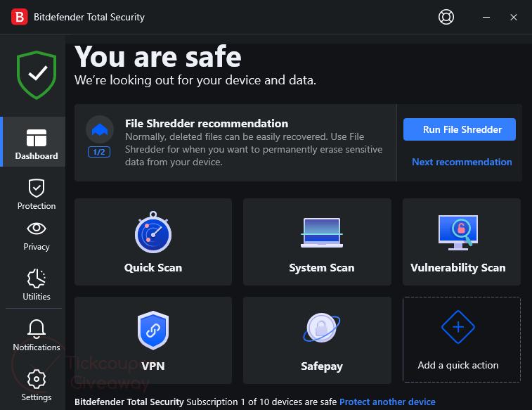Screen dimensions: 532x410
Task: Open the VPN shield icon
Action: [x=153, y=331]
